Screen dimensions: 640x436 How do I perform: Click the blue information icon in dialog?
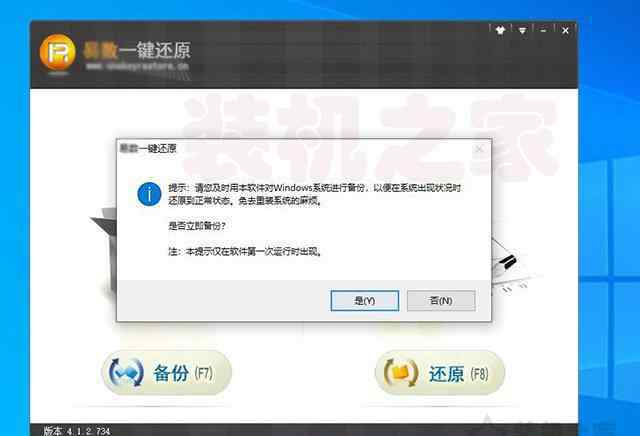[x=149, y=194]
